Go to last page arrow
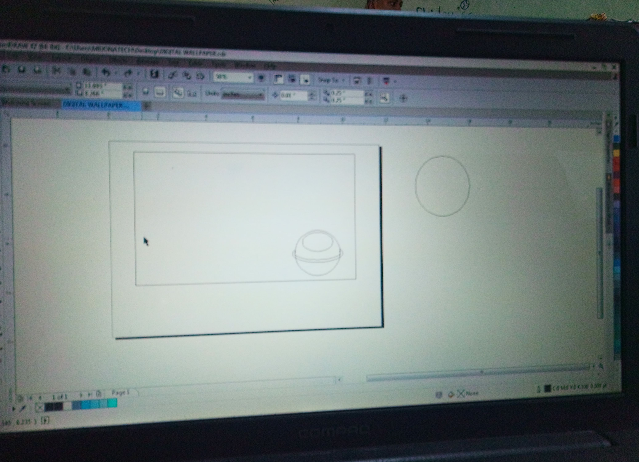639x462 pixels. [x=90, y=395]
